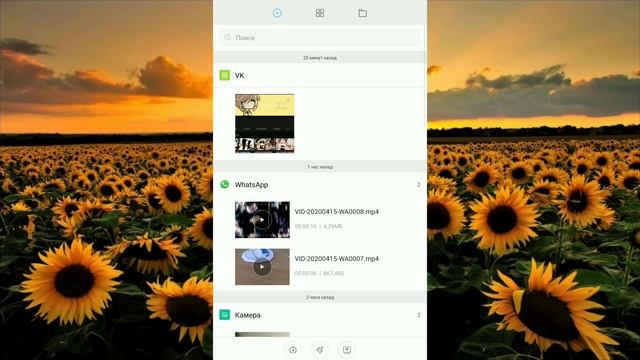Open the Камера group header label
640x360 pixels.
pos(248,315)
